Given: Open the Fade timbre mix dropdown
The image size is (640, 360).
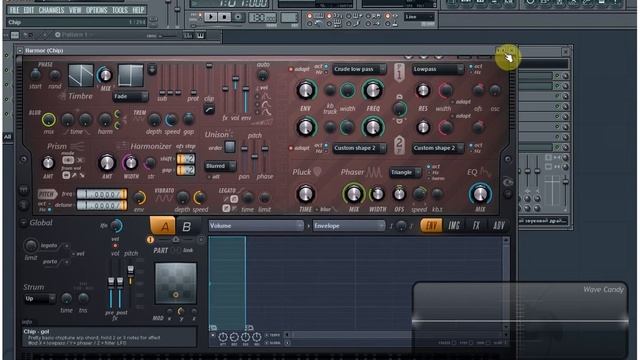Looking at the screenshot, I should point(130,97).
